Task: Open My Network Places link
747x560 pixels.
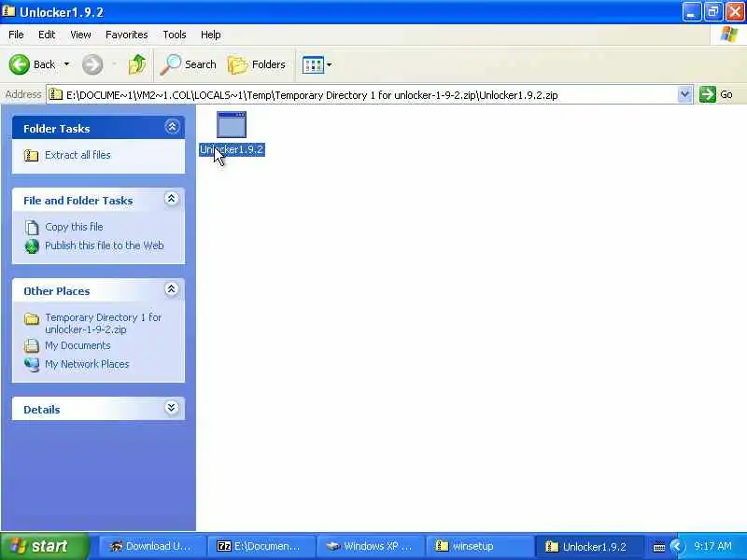Action: coord(87,364)
